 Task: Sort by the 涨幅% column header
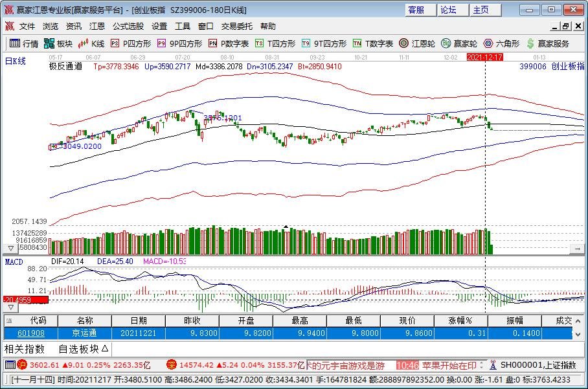coord(460,321)
